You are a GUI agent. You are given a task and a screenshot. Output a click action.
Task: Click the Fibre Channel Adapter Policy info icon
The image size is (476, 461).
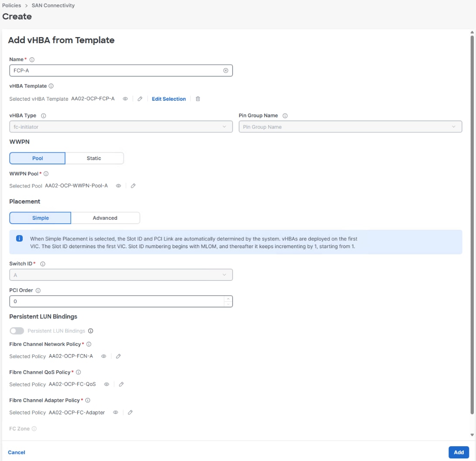88,400
